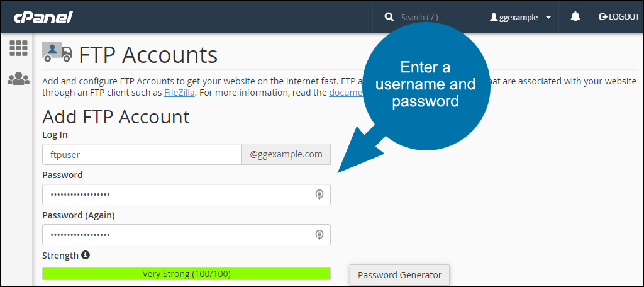The width and height of the screenshot is (644, 287).
Task: Expand the ggexample account dropdown caret
Action: [x=548, y=18]
